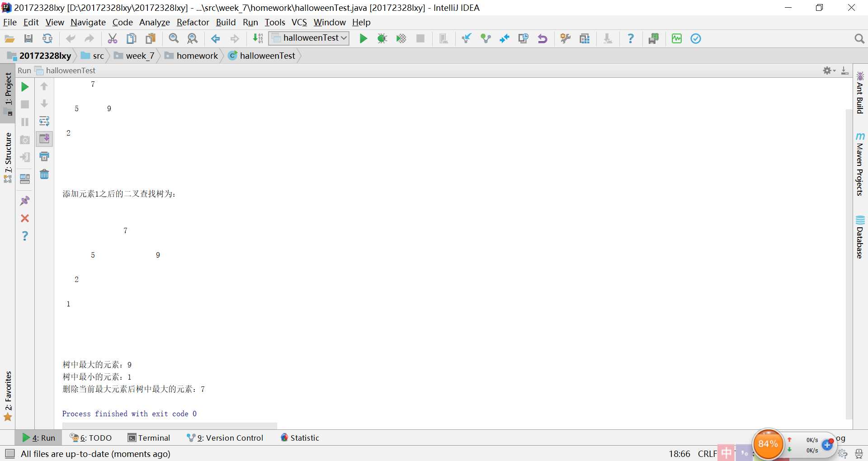Toggle scroll to end in Run console
Viewport: 868px width, 461px height.
[x=44, y=139]
